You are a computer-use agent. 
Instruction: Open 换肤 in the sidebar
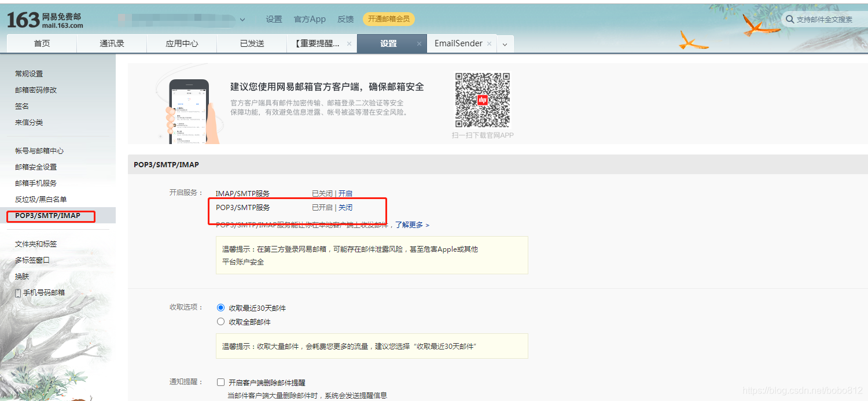click(x=22, y=276)
